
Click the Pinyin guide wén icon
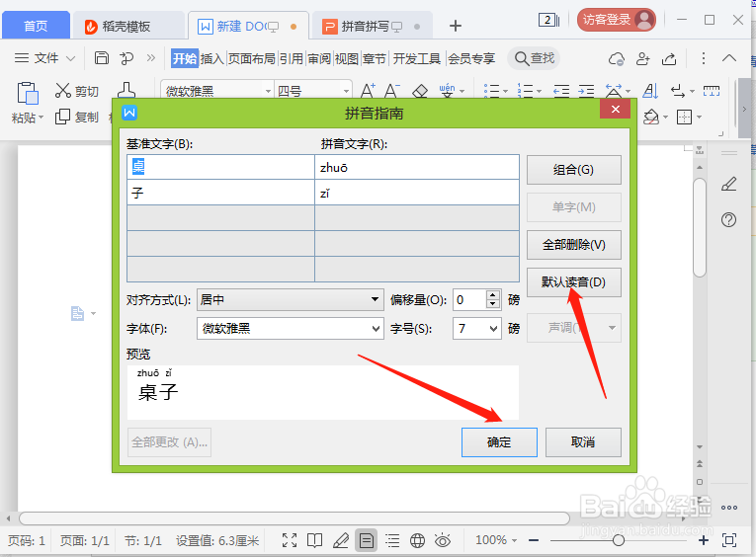point(447,90)
